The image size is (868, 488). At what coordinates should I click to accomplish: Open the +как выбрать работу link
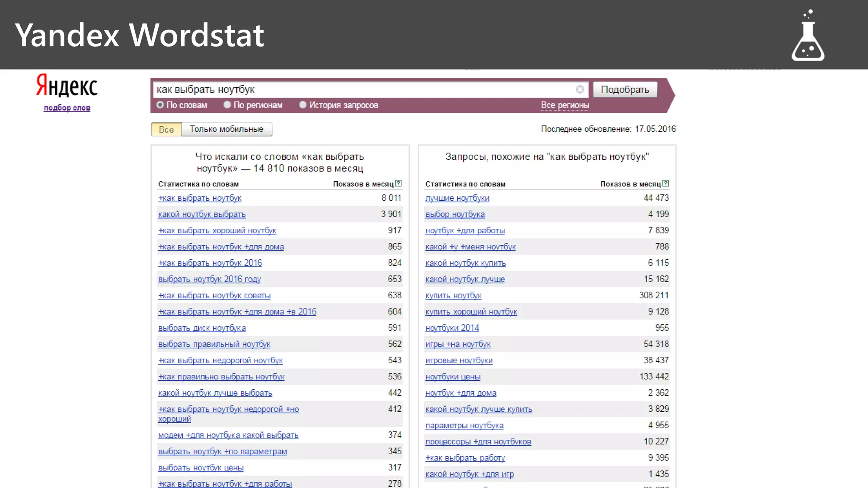point(465,458)
